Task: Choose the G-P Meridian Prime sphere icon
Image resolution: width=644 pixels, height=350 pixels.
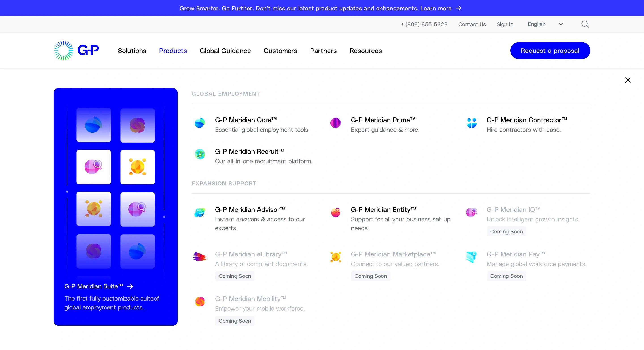Action: [335, 123]
